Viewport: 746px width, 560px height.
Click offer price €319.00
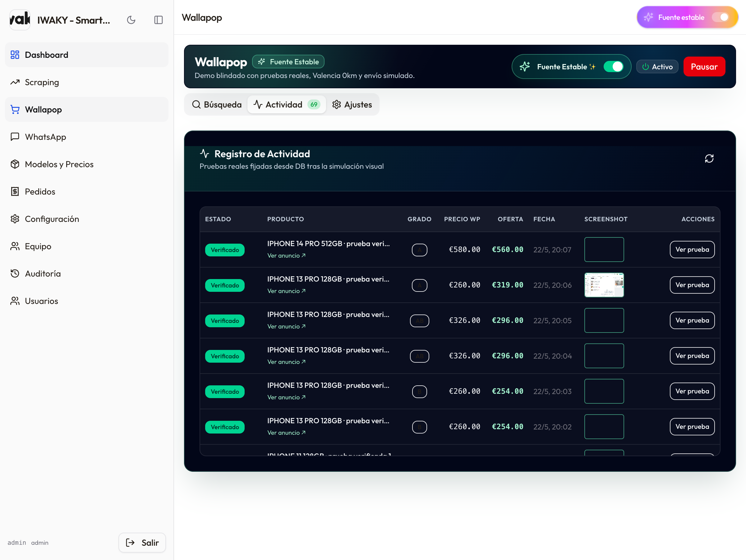pos(507,285)
